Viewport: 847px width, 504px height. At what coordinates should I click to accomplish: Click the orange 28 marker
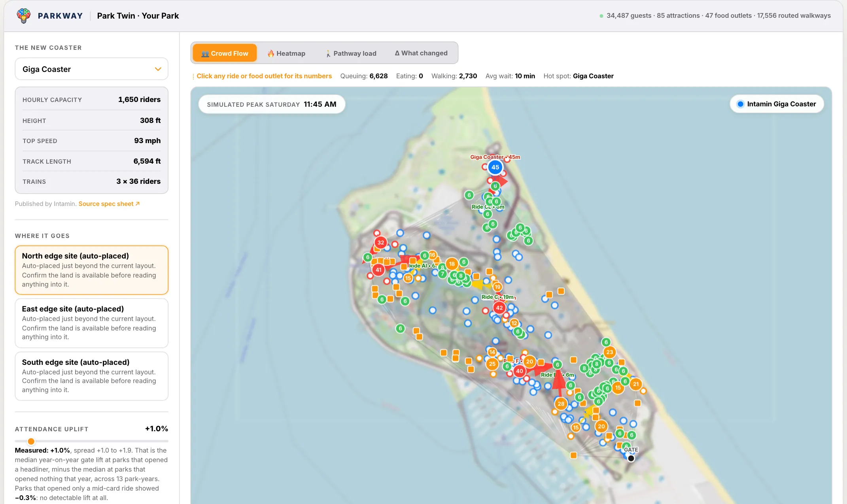[x=561, y=404]
